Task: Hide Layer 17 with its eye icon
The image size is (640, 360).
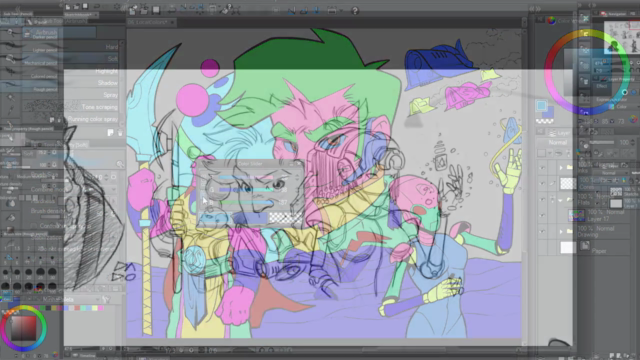Action: [x=542, y=216]
